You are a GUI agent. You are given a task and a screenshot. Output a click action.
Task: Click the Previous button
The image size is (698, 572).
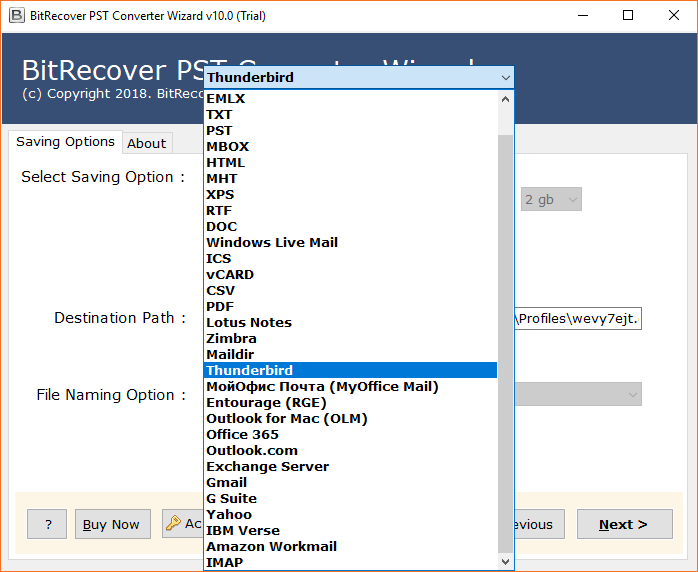point(540,524)
